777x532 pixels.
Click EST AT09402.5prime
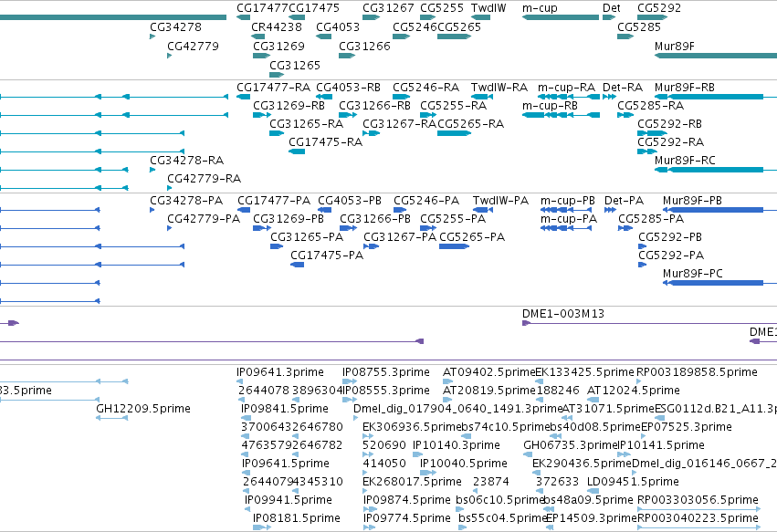pos(448,381)
